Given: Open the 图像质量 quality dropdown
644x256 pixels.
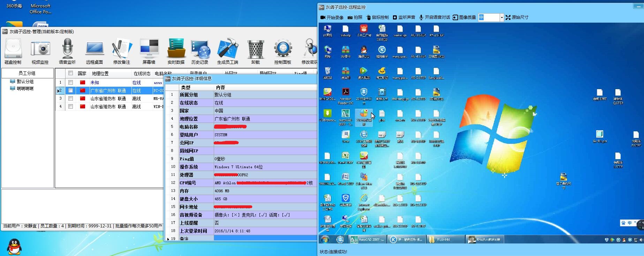Looking at the screenshot, I should tap(502, 17).
